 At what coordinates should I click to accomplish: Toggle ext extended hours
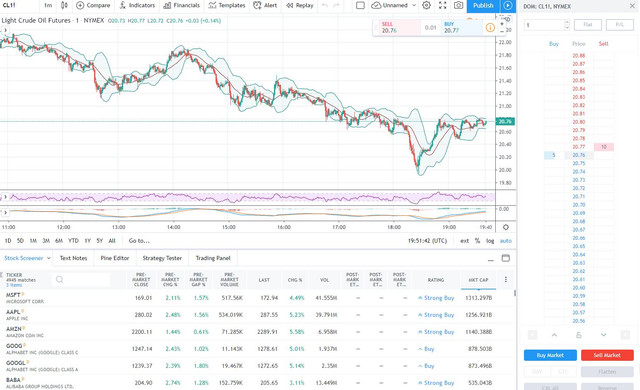pyautogui.click(x=464, y=241)
